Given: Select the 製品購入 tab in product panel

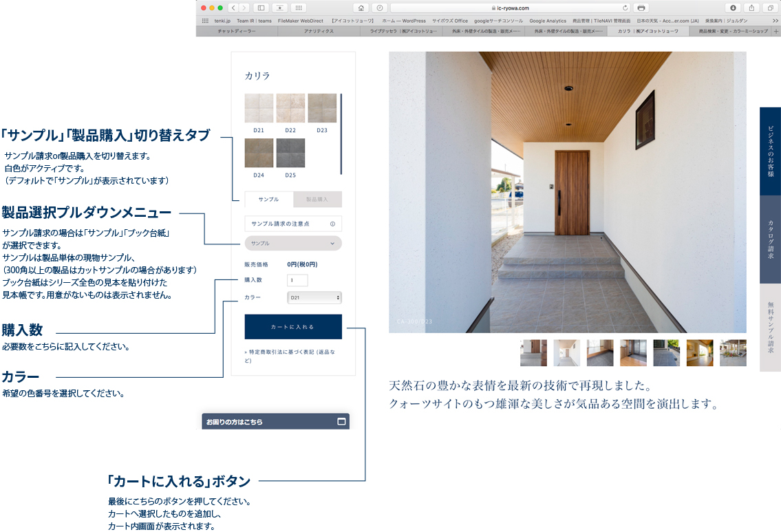Looking at the screenshot, I should point(317,200).
